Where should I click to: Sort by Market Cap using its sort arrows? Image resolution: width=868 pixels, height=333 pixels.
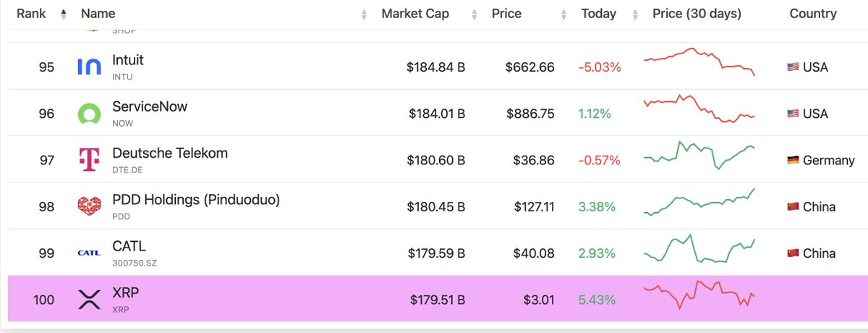pyautogui.click(x=475, y=14)
